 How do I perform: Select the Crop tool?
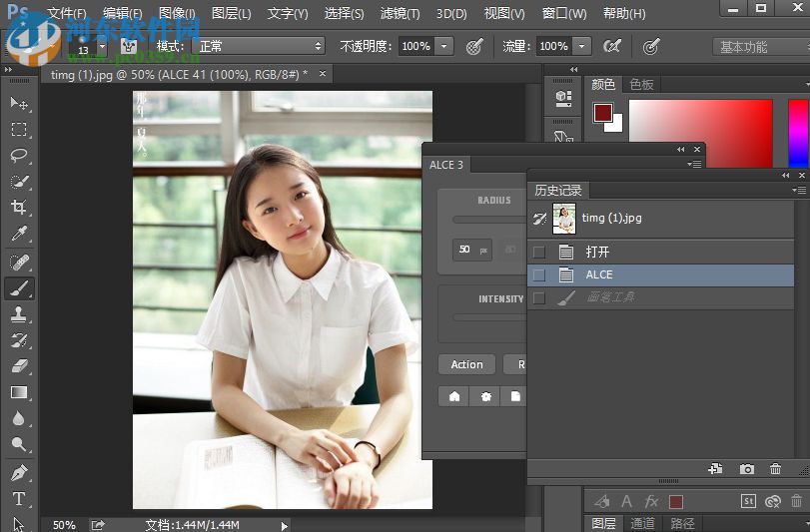coord(19,208)
